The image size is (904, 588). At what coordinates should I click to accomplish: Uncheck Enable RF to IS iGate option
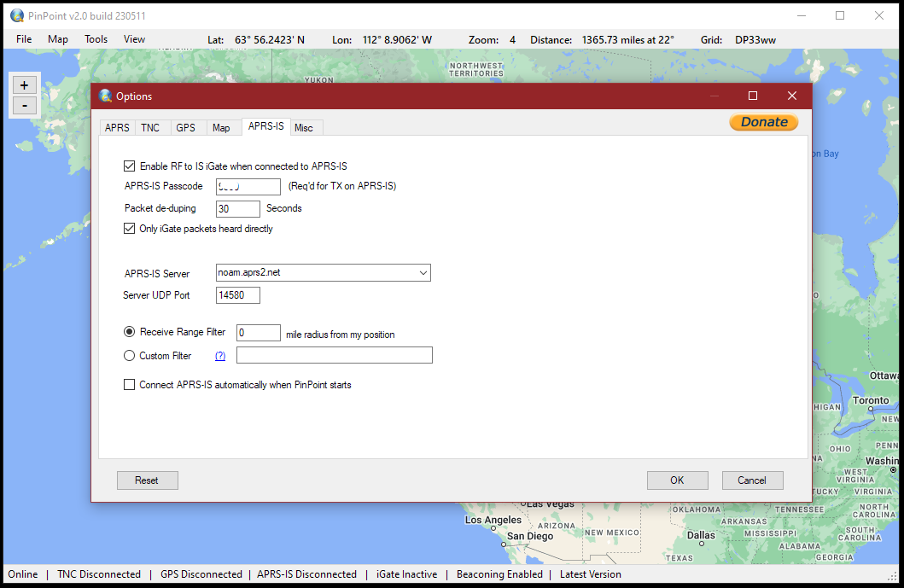pos(129,166)
